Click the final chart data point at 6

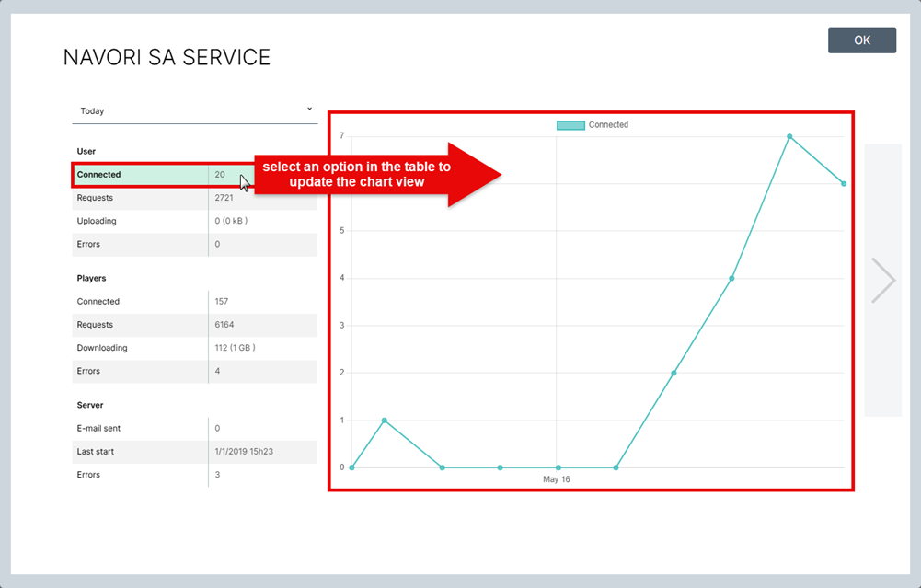click(844, 184)
